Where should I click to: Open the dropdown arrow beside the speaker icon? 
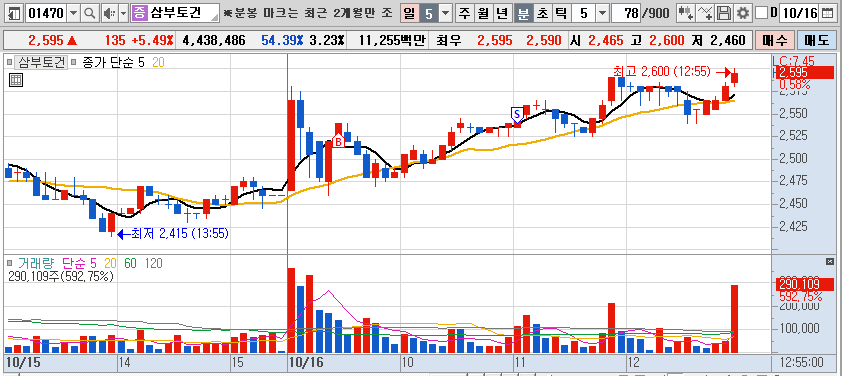(124, 13)
